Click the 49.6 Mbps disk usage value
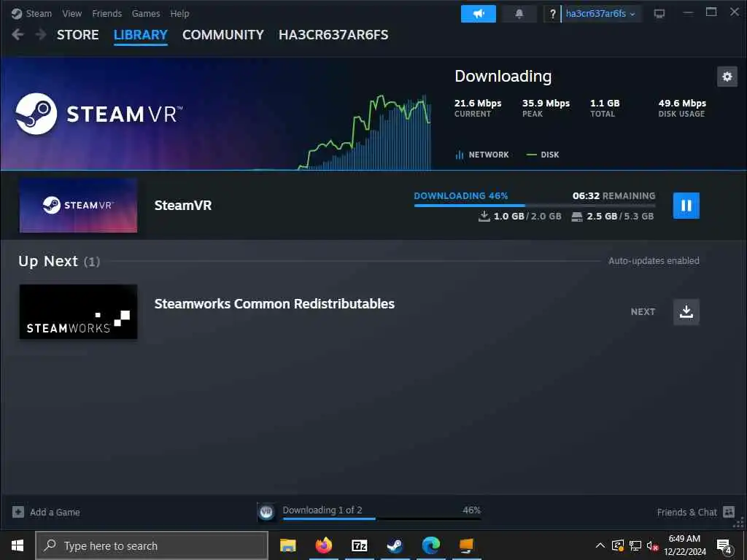This screenshot has width=747, height=560. tap(682, 103)
